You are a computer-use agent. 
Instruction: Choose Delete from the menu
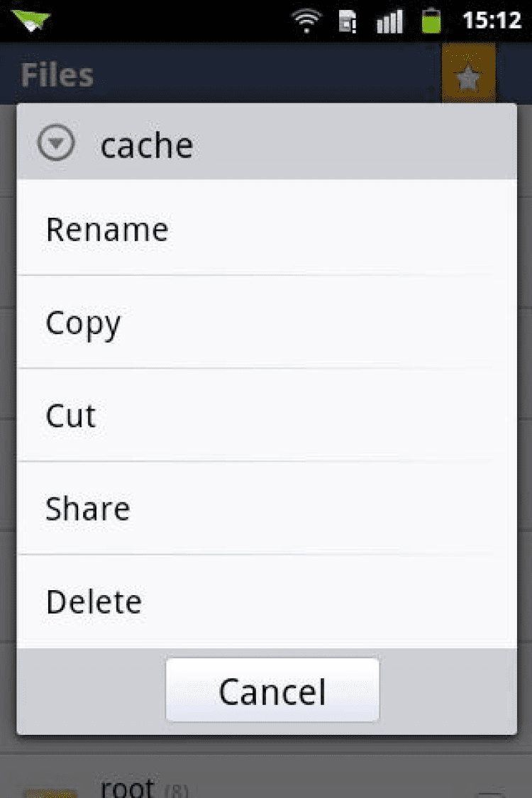pos(94,602)
